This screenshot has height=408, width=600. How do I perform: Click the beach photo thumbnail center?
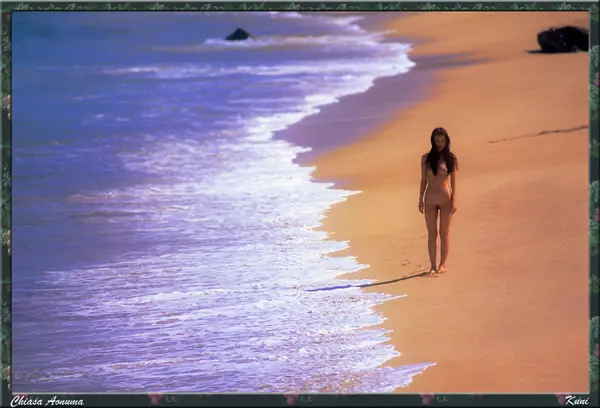tap(300, 202)
